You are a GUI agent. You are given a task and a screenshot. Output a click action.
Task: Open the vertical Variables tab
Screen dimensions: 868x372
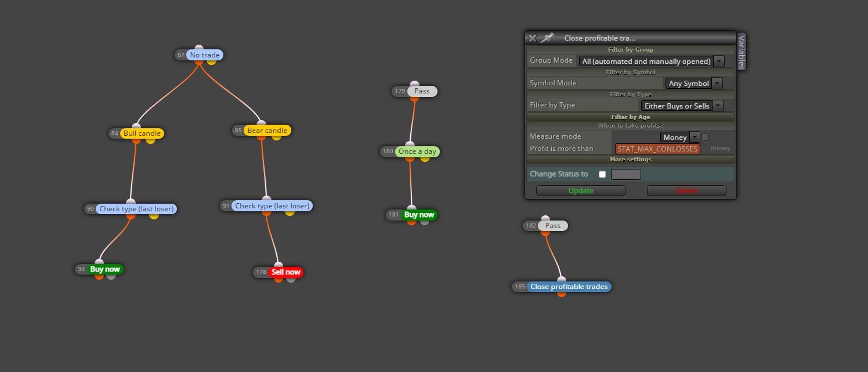(741, 51)
